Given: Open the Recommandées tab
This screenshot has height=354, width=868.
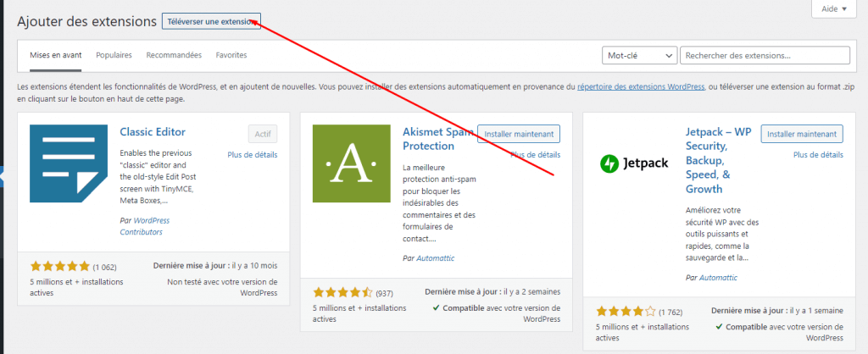Looking at the screenshot, I should (174, 55).
